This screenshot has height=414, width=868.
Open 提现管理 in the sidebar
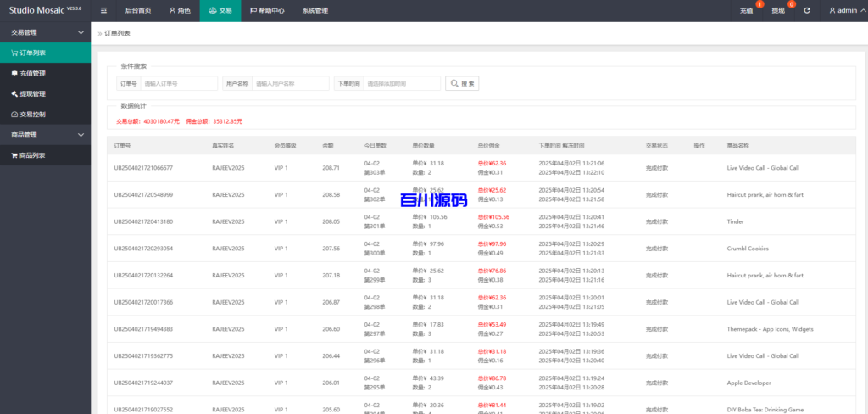coord(32,93)
